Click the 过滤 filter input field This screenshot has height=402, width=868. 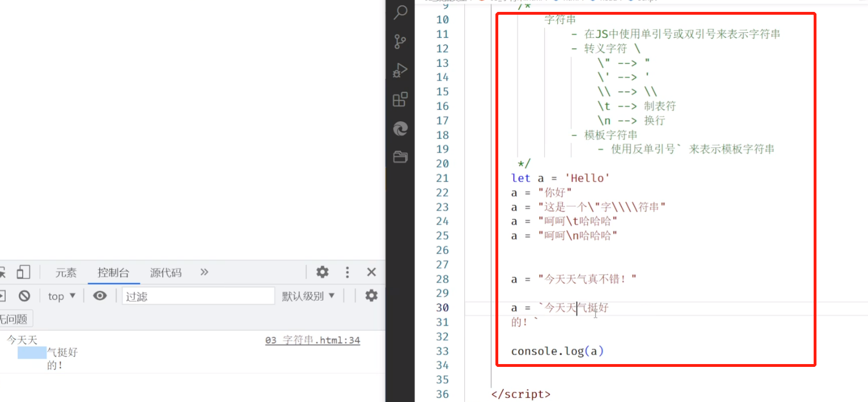click(198, 296)
